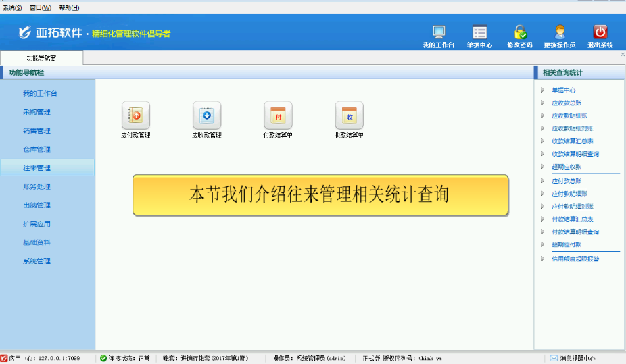Expand the arrow beside 应收款总账
This screenshot has width=626, height=364.
tap(542, 103)
